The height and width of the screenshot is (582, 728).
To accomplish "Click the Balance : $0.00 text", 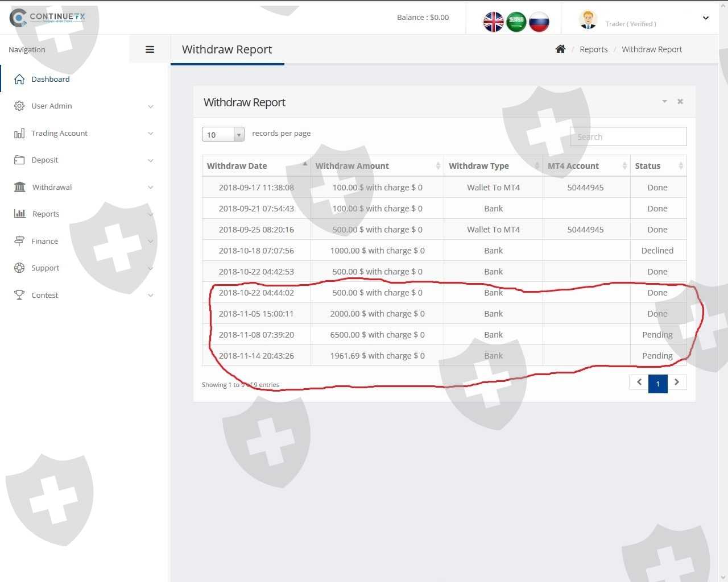I will tap(423, 17).
